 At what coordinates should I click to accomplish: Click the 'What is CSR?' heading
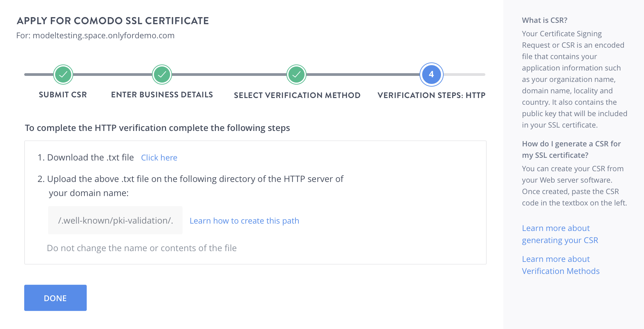[x=545, y=20]
